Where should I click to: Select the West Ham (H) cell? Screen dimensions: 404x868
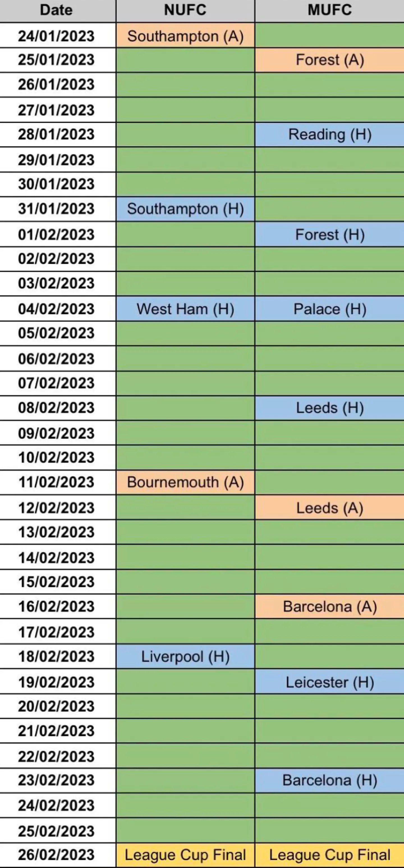(x=185, y=309)
